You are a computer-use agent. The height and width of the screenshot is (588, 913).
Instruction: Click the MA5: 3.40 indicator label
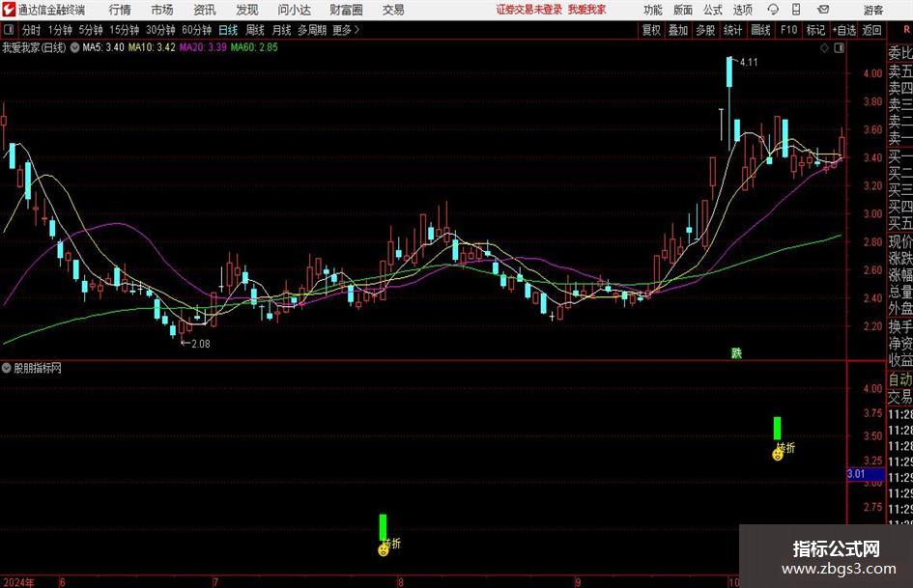click(103, 47)
